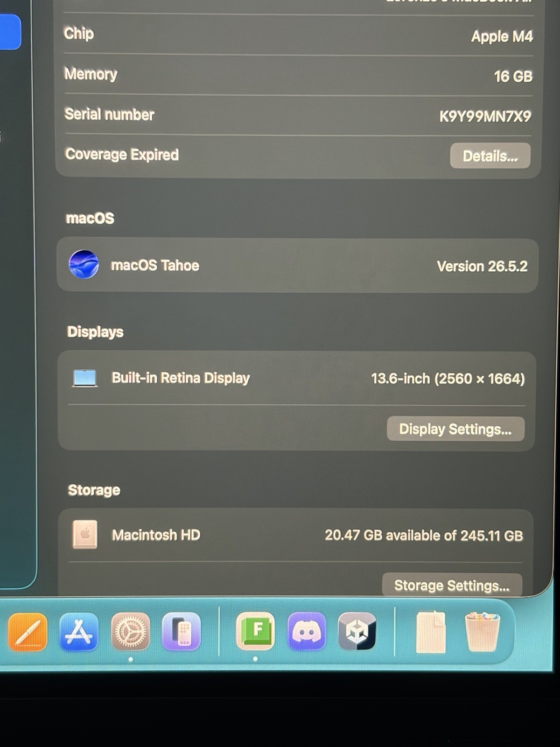The height and width of the screenshot is (747, 560).
Task: Click the "Displays" section heading
Action: tap(95, 331)
